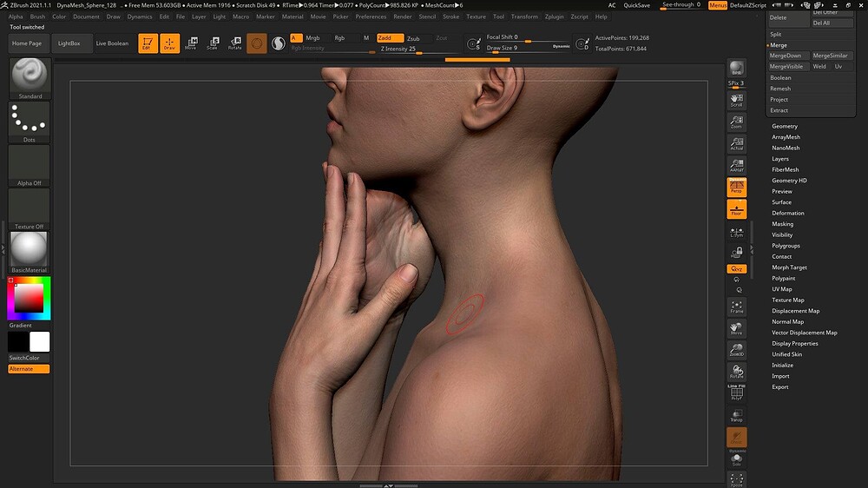Toggle PolyF line fill display
This screenshot has width=868, height=488.
736,392
